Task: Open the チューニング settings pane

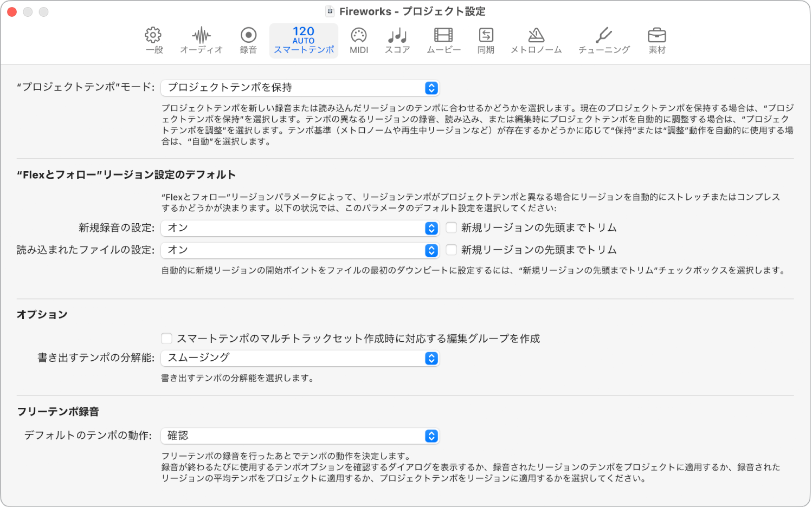Action: pyautogui.click(x=603, y=41)
